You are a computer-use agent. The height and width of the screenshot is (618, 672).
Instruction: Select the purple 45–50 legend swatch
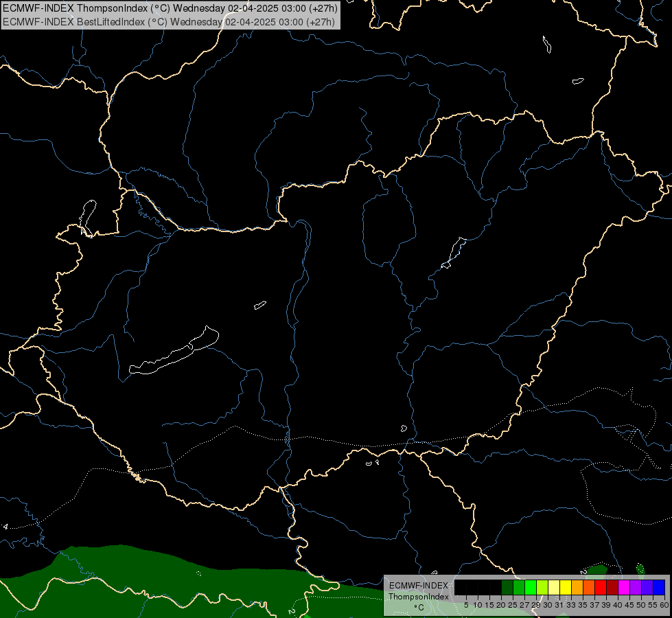(636, 587)
